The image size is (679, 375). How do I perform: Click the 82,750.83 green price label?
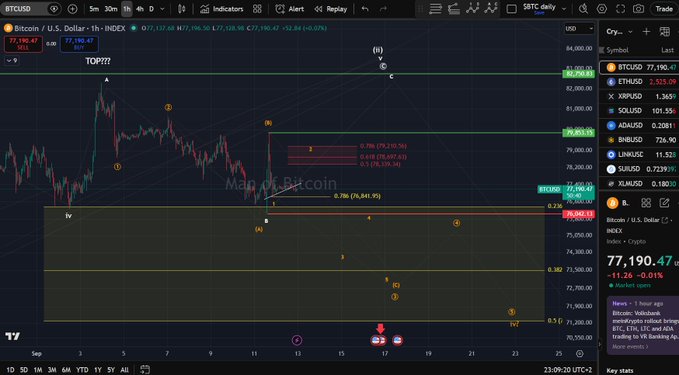pos(579,74)
